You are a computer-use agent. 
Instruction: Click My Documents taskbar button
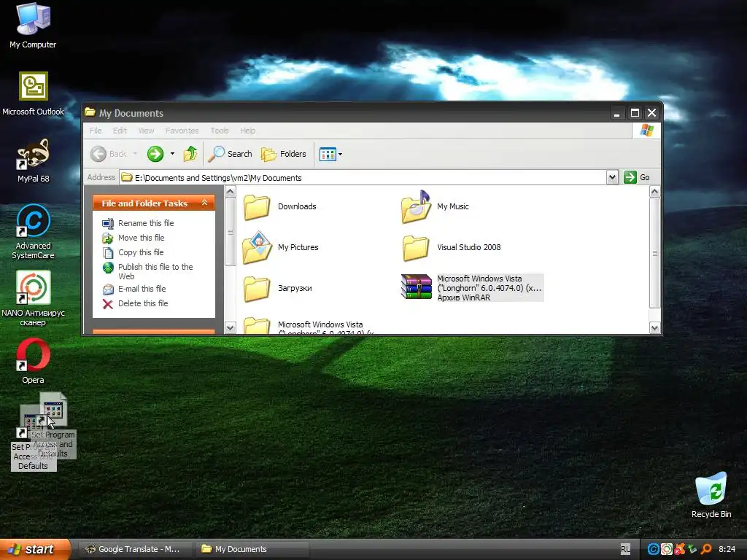coord(251,549)
